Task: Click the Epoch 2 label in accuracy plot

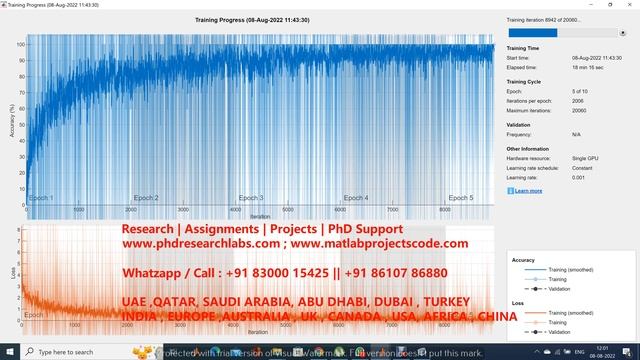Action: [146, 198]
